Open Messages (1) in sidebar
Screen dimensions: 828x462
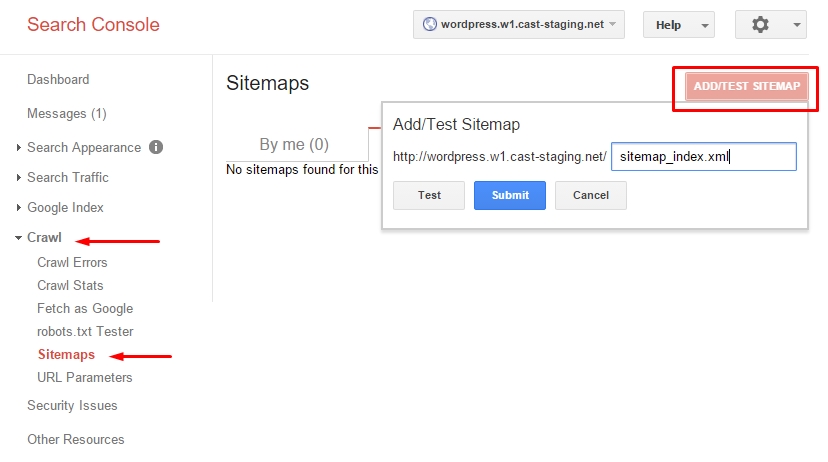pyautogui.click(x=67, y=114)
